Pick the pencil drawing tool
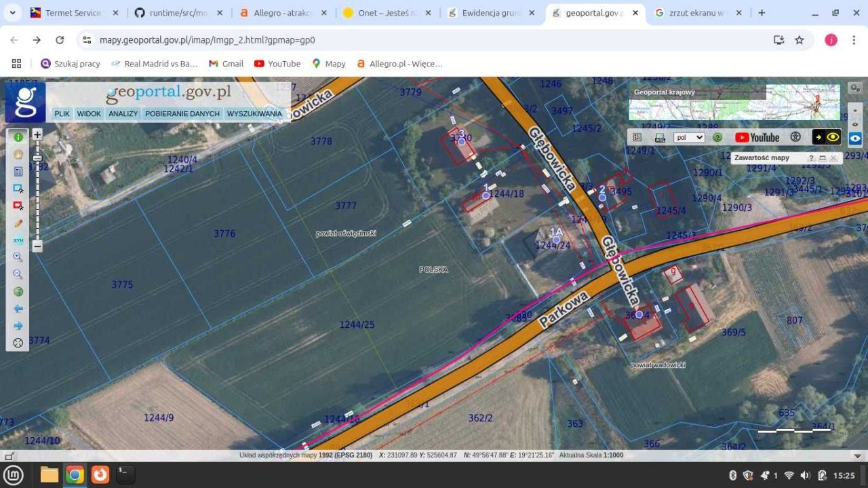Screen dimensions: 868x488 [18, 223]
